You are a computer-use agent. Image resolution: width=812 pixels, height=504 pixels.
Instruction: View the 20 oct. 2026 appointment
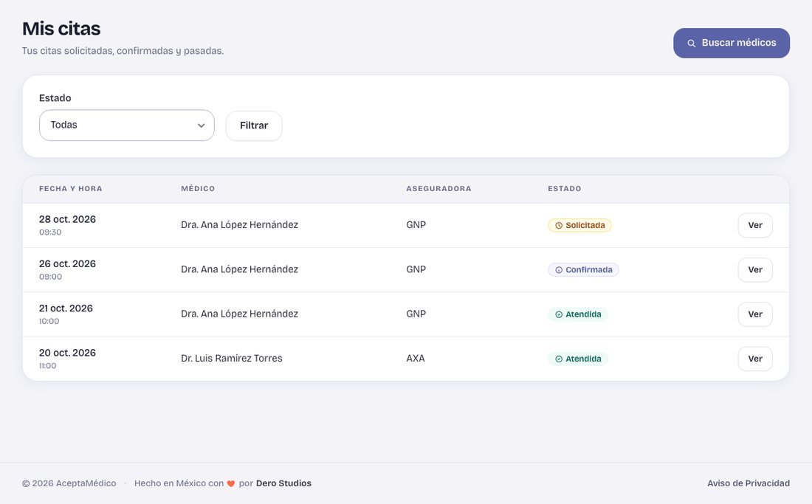[x=755, y=359]
